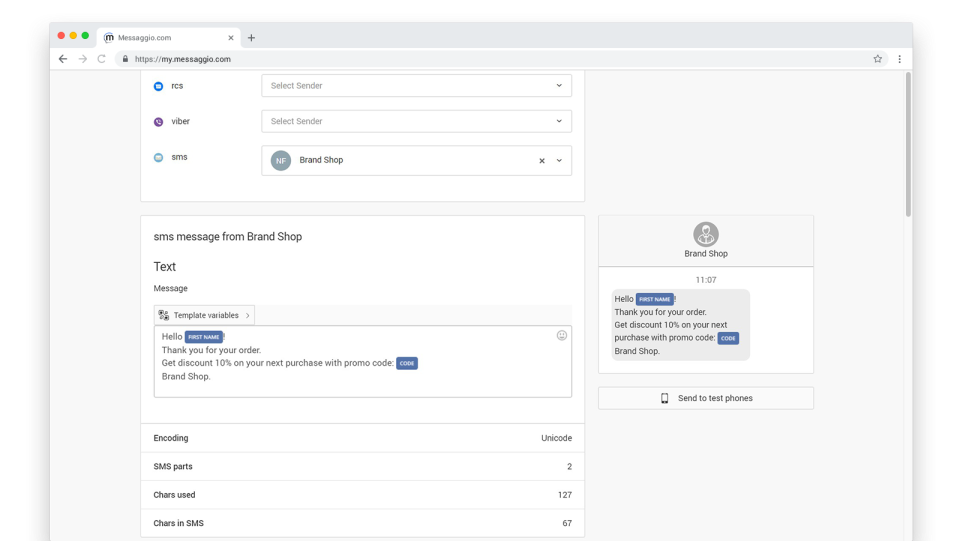Image resolution: width=960 pixels, height=541 pixels.
Task: Open the rcs Select Sender dropdown
Action: (416, 86)
